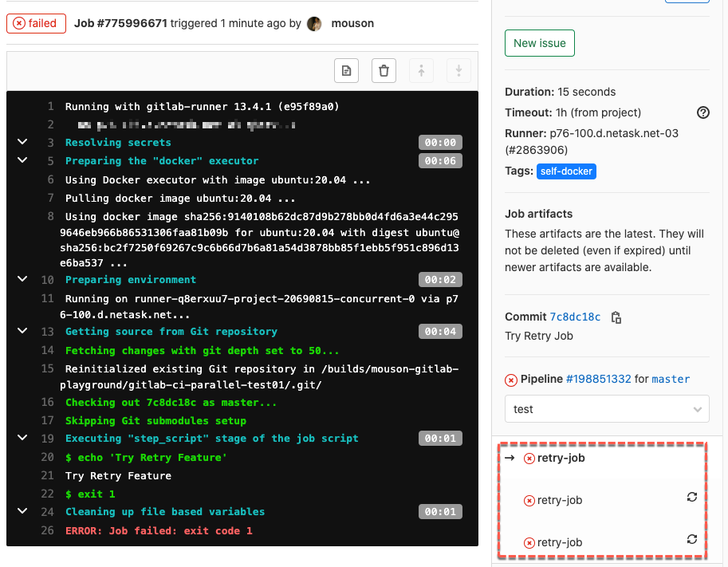The width and height of the screenshot is (728, 567).
Task: Click the 'Try Retry Job' commit message
Action: 539,336
